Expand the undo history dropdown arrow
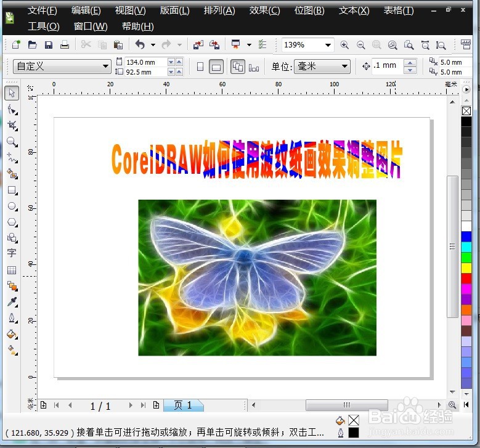This screenshot has width=480, height=448. pyautogui.click(x=153, y=45)
